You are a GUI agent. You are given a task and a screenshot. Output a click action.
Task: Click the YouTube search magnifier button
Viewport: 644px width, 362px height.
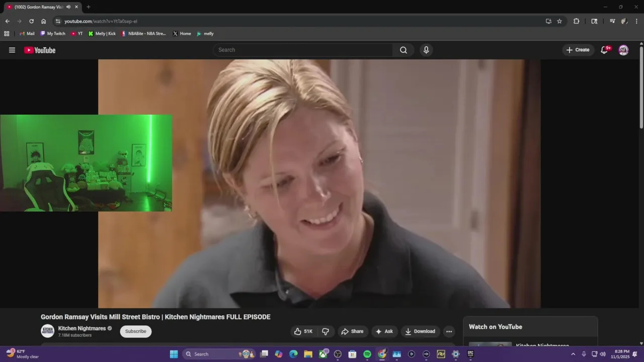tap(404, 50)
